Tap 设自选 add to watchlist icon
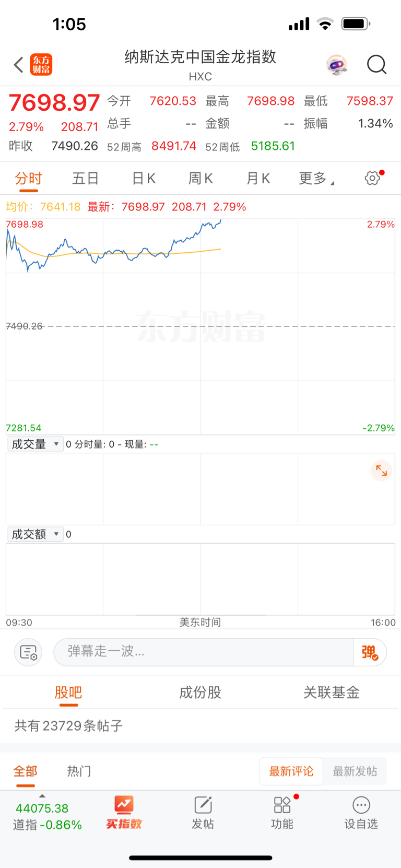Screen dimensions: 401x868 [361, 813]
